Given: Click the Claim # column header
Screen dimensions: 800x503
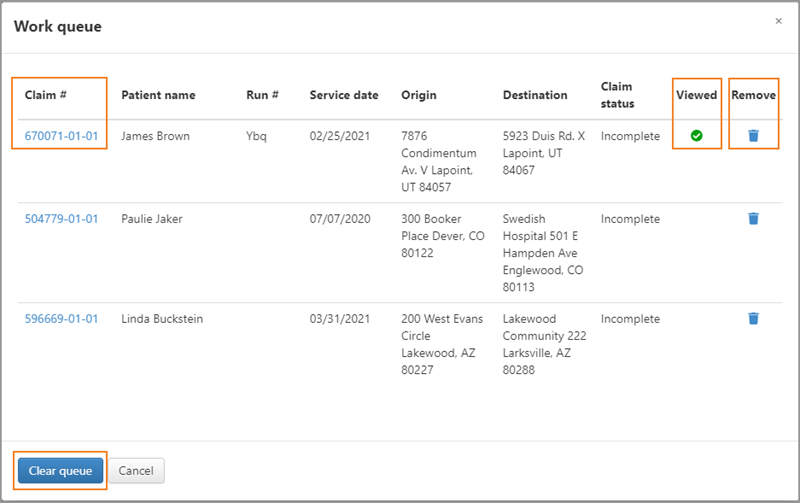Looking at the screenshot, I should coord(45,95).
